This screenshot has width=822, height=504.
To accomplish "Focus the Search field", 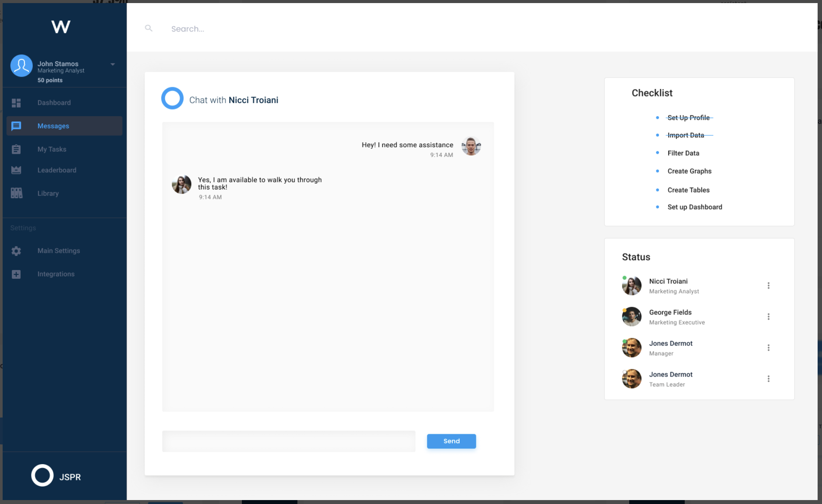I will [x=188, y=29].
